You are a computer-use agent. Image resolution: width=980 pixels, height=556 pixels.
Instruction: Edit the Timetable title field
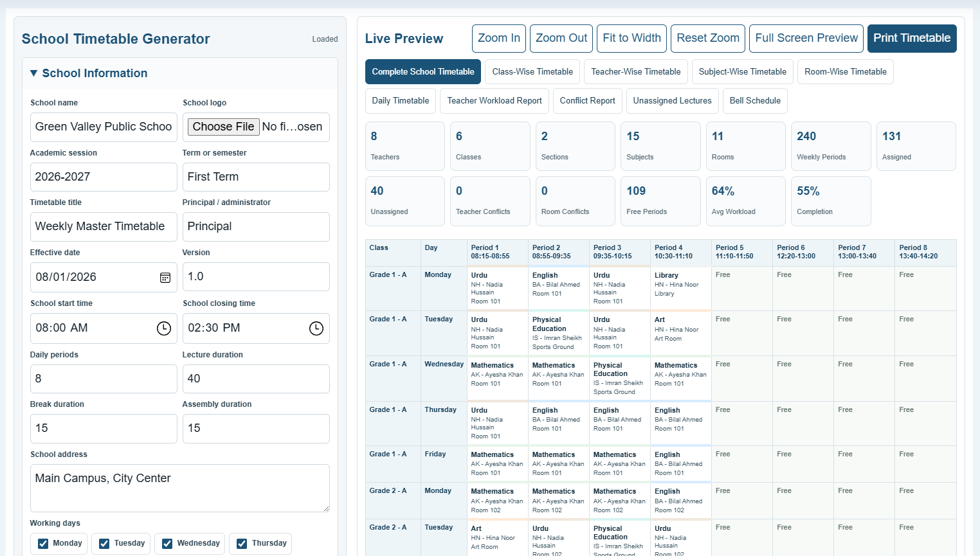(104, 227)
